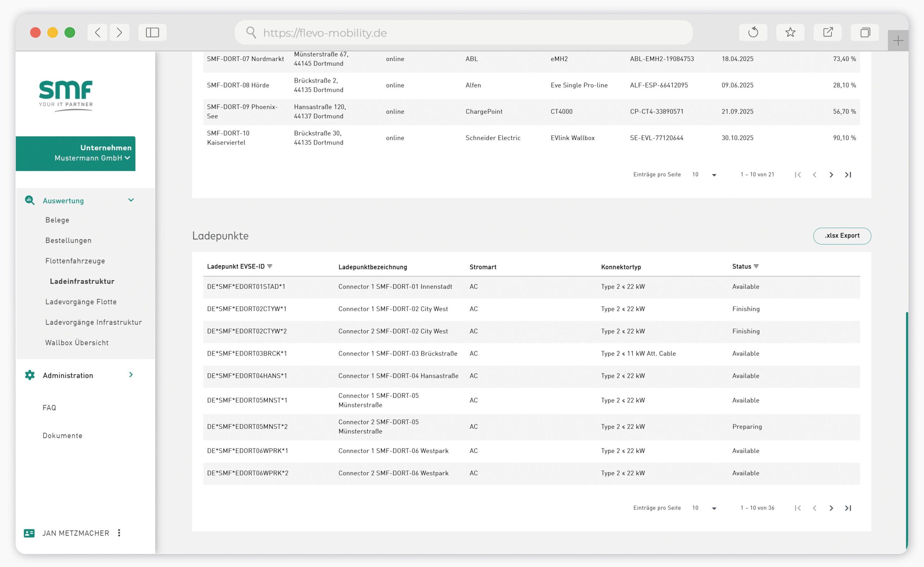The height and width of the screenshot is (567, 924).
Task: Collapse the Auswertung section chevron
Action: tap(131, 200)
